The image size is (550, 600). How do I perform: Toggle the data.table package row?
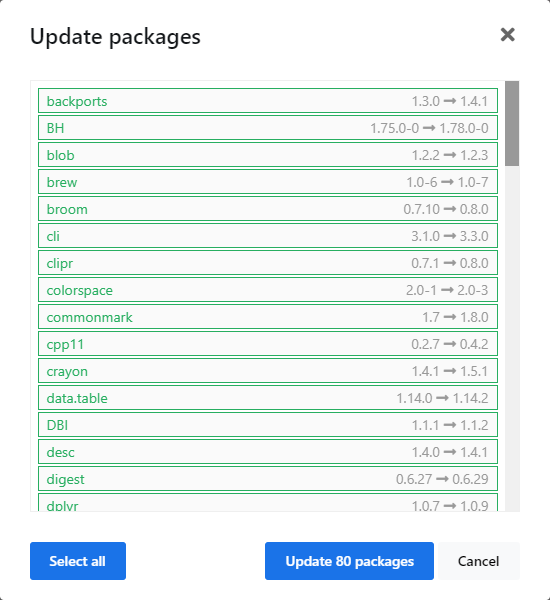pyautogui.click(x=268, y=398)
